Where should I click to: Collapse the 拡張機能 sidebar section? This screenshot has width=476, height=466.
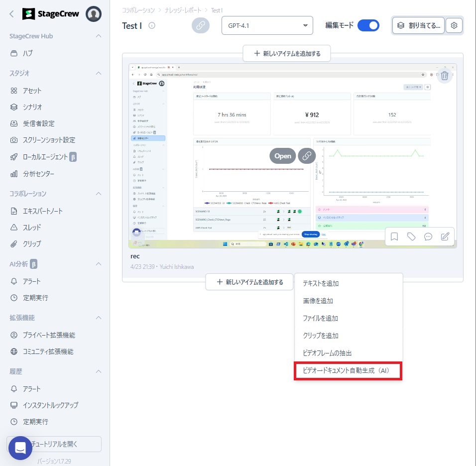point(99,318)
